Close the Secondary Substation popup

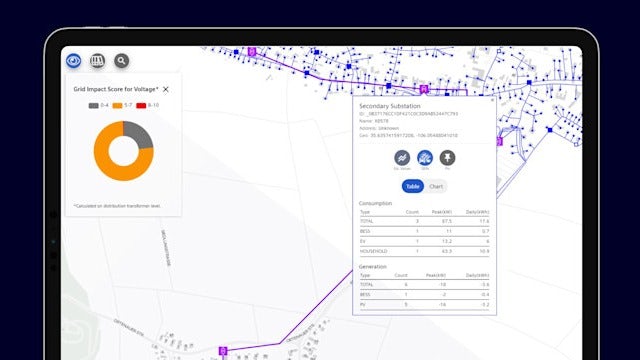tap(492, 100)
